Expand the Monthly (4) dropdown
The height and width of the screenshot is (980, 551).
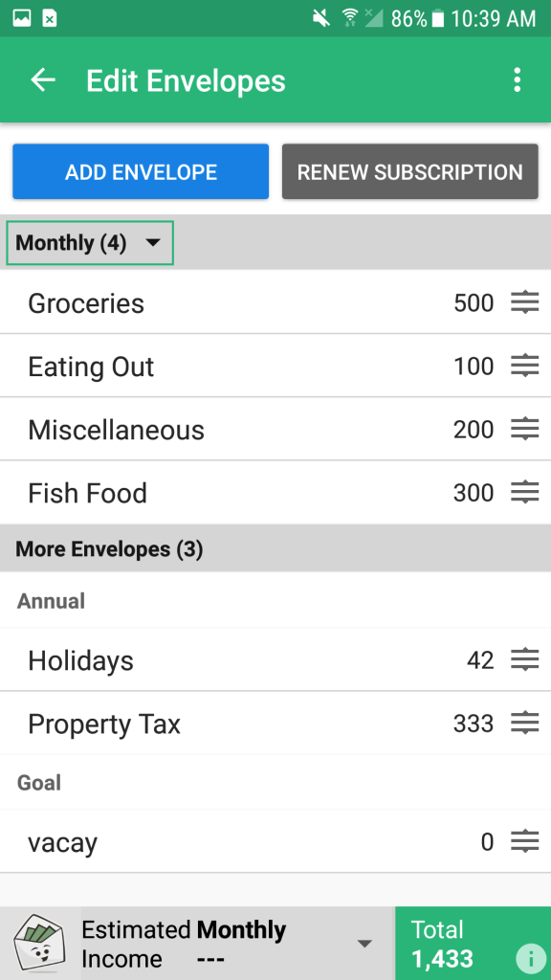tap(90, 242)
